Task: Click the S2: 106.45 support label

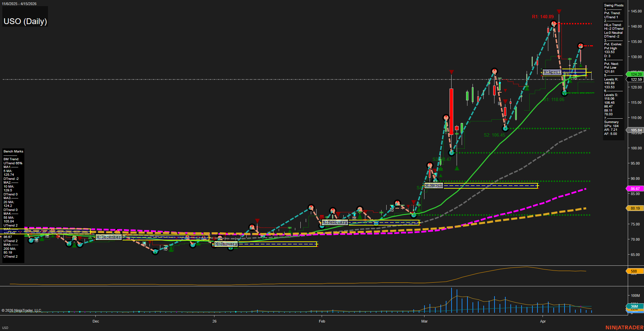Action: [494, 135]
